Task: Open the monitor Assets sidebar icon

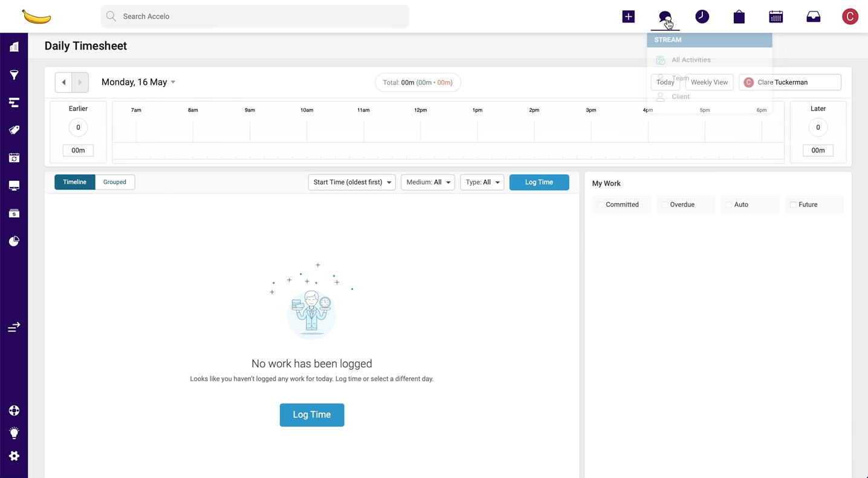Action: point(14,186)
